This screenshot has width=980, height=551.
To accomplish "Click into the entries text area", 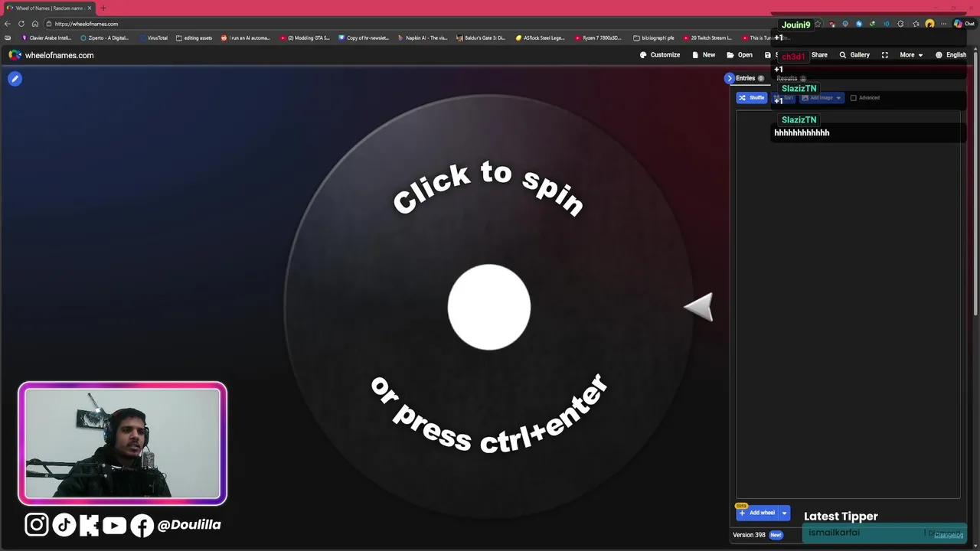I will click(848, 305).
